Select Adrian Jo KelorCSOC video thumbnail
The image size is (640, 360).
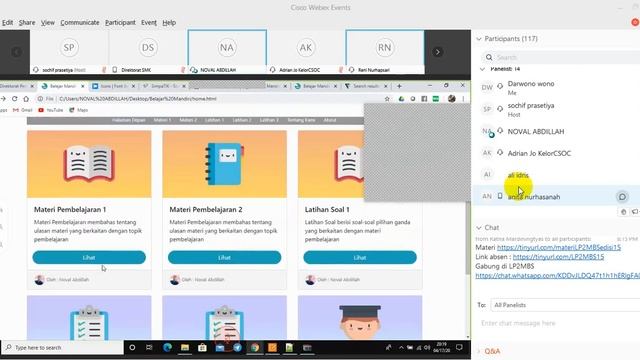(306, 52)
